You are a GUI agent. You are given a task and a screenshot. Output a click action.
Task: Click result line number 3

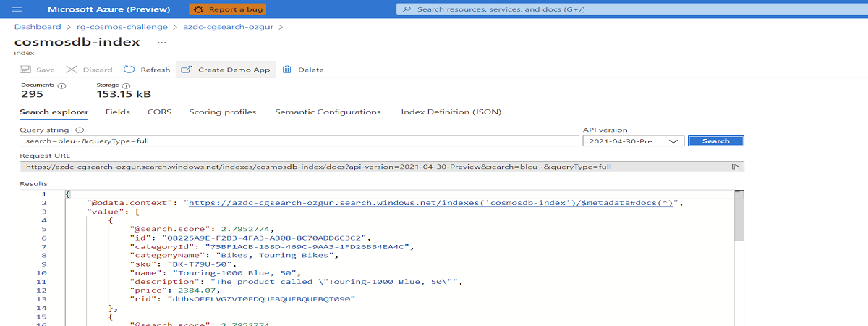(44, 212)
